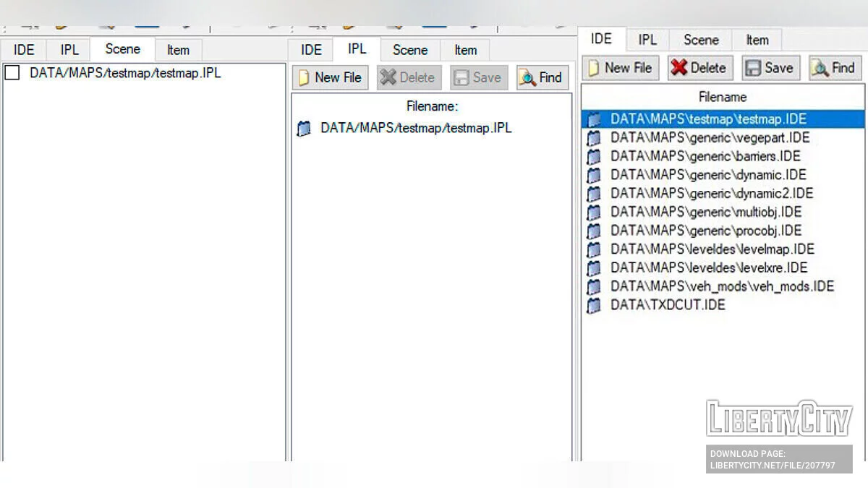Switch to IPL tab in right panel
868x488 pixels.
click(647, 40)
